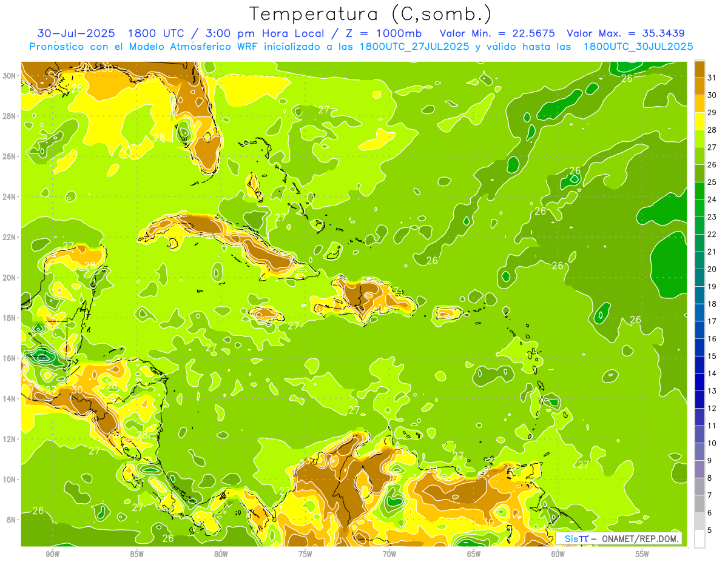Image resolution: width=728 pixels, height=562 pixels.
Task: Click the '20N' latitude axis label
Action: (x=10, y=278)
